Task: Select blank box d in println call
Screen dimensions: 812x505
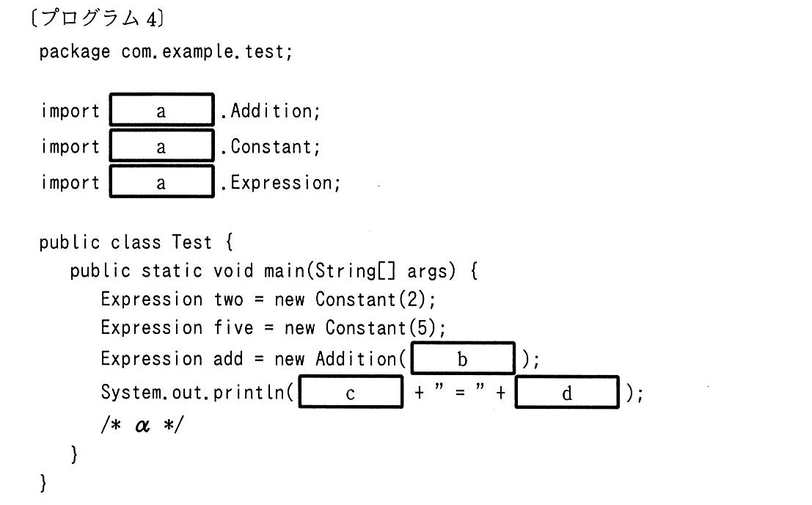Action: point(567,392)
